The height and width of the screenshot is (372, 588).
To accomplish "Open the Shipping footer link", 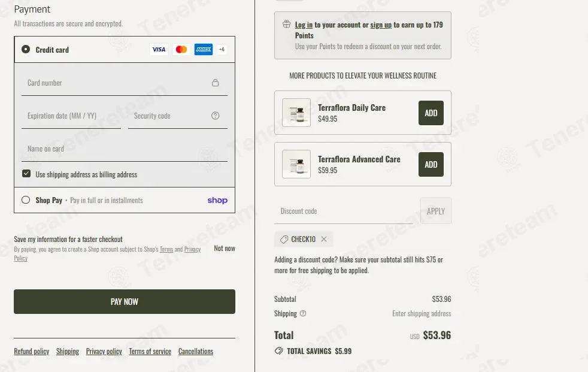I will click(x=68, y=351).
